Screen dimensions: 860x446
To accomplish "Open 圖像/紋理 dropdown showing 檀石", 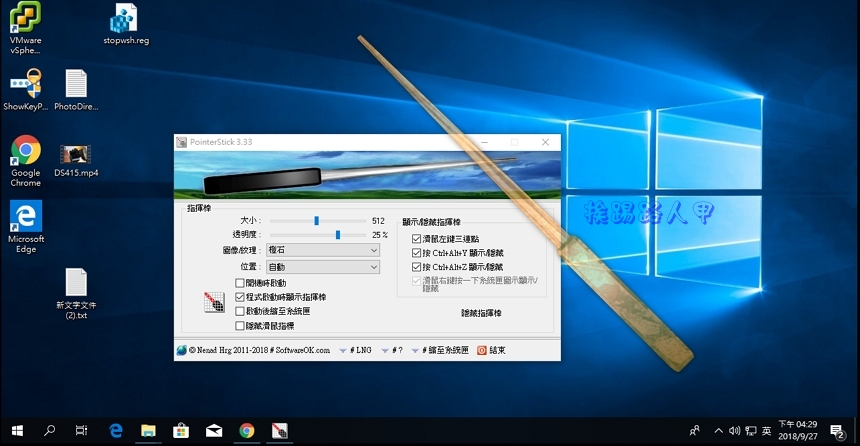I will tap(322, 250).
